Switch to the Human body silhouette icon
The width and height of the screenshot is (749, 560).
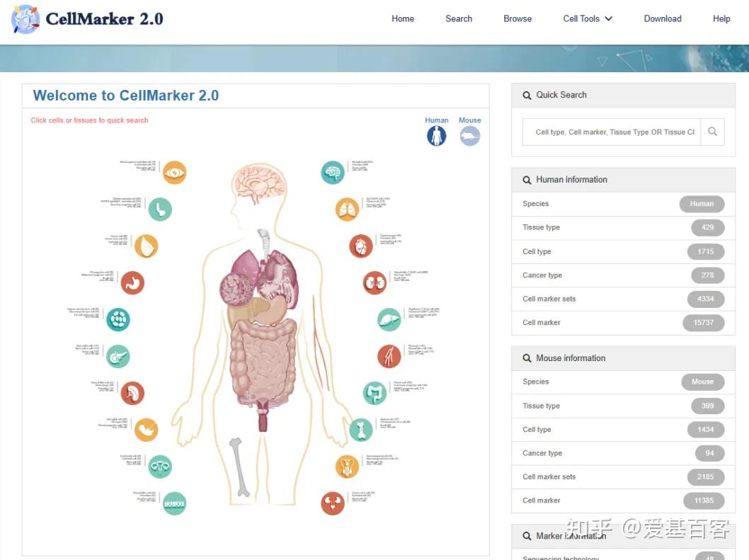pos(437,136)
